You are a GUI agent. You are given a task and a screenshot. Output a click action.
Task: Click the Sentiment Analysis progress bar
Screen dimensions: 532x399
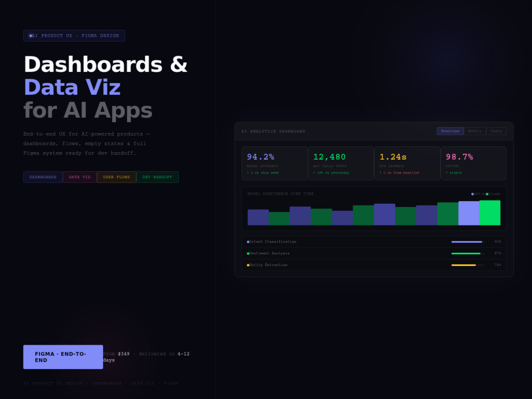[x=468, y=253]
